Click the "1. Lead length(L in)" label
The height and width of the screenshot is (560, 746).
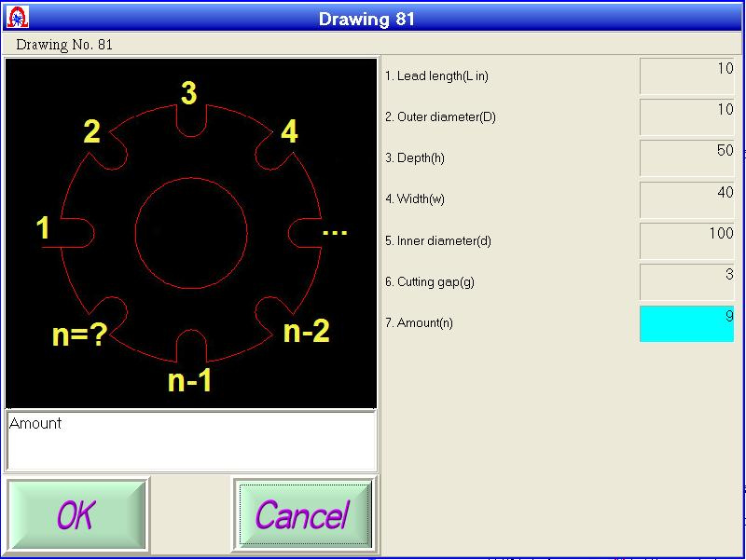436,76
